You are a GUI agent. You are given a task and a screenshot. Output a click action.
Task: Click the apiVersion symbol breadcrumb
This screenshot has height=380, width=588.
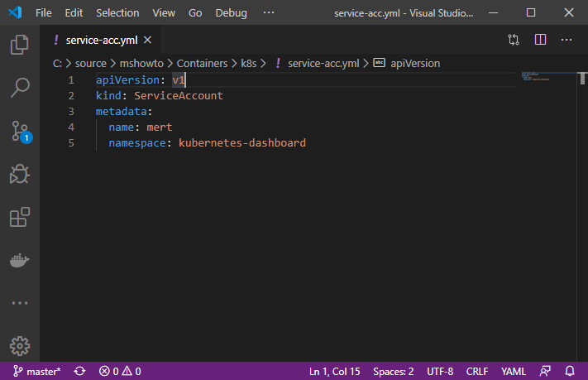pos(415,64)
